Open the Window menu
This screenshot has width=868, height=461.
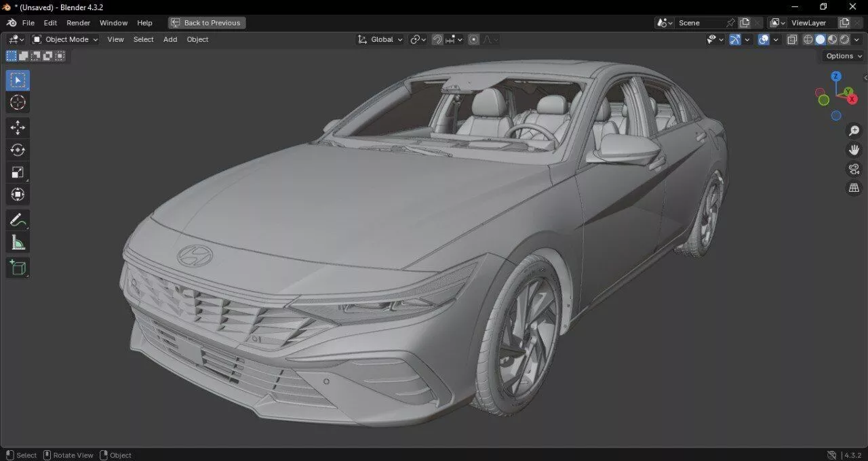tap(113, 22)
